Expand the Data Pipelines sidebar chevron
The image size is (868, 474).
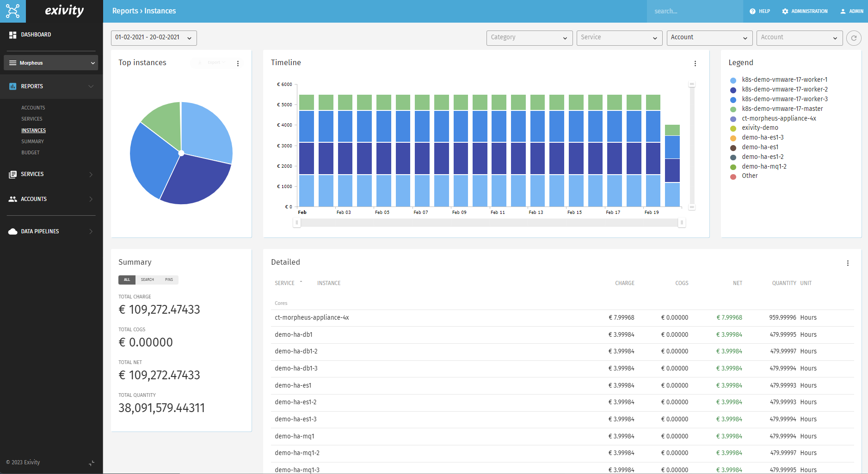tap(91, 231)
